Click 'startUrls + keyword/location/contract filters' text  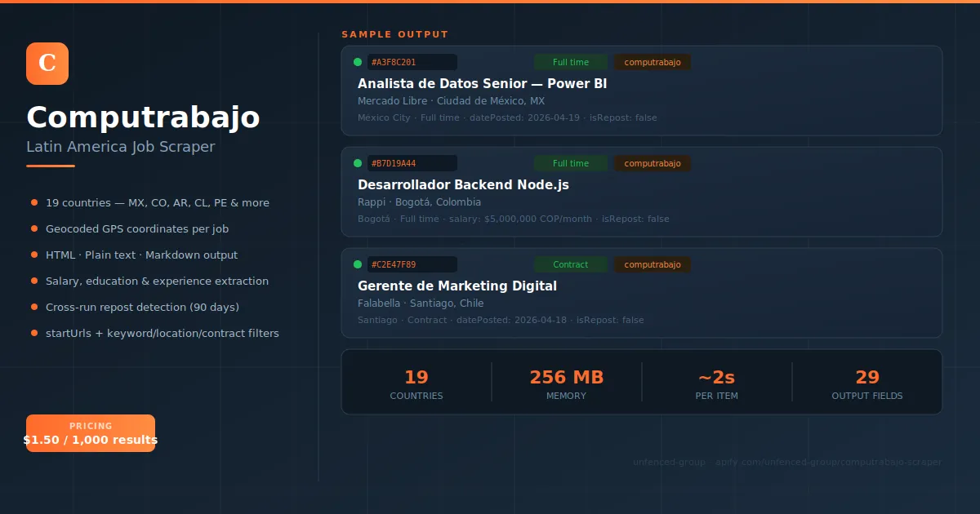pos(163,333)
